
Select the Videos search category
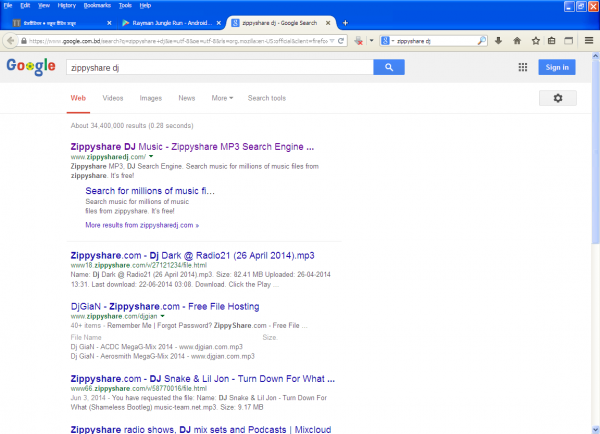click(112, 98)
